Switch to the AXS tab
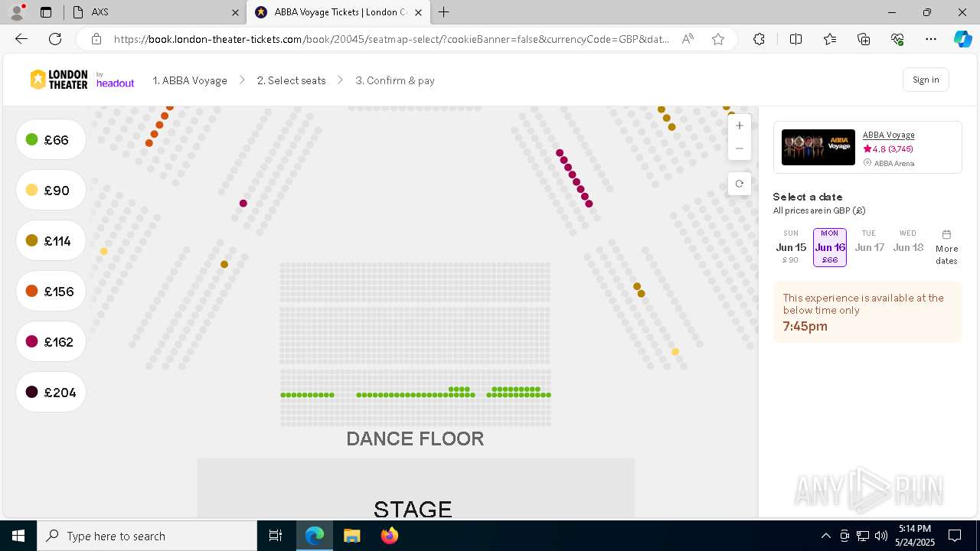 [x=155, y=12]
